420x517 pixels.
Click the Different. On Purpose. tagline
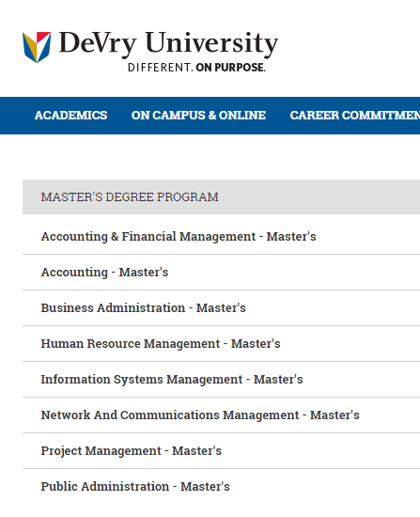pos(196,68)
